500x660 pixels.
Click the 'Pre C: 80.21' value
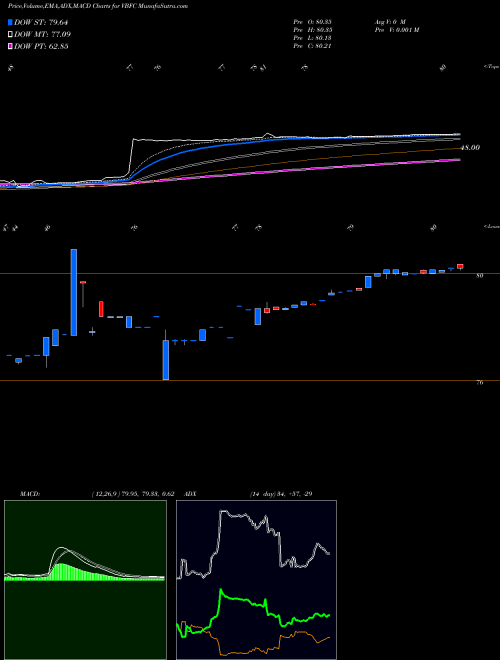pos(313,46)
